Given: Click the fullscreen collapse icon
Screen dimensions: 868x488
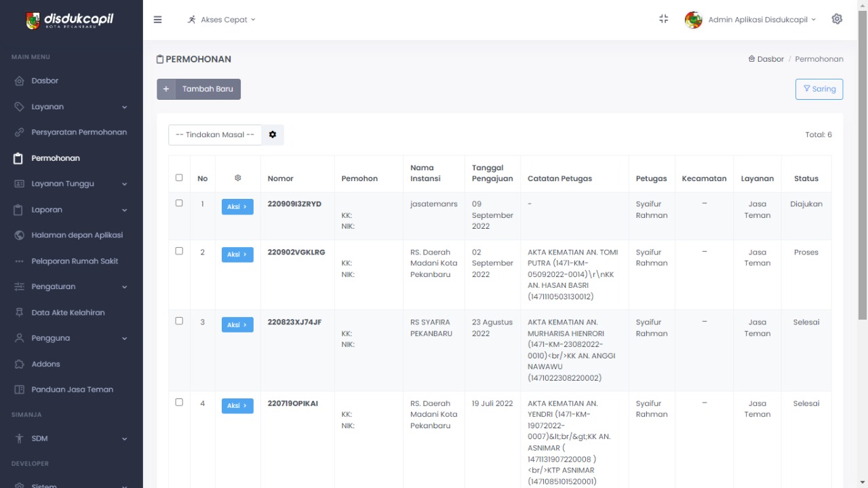Looking at the screenshot, I should (x=663, y=19).
